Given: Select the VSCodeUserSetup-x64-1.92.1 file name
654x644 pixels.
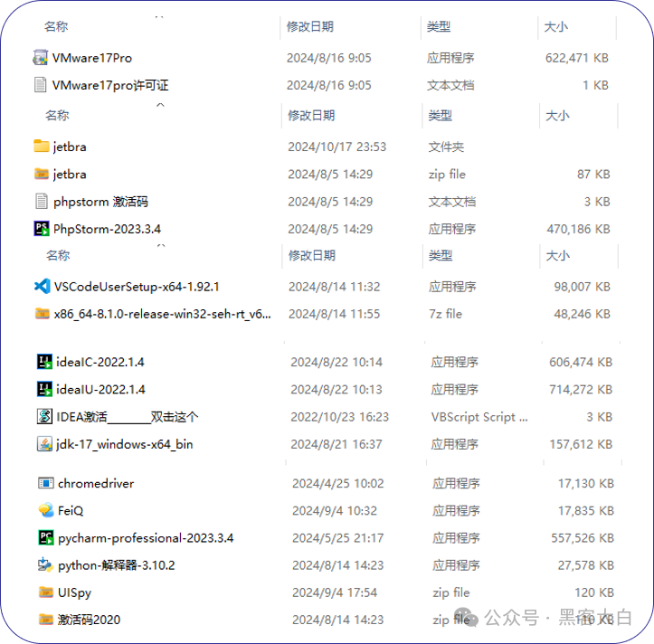Looking at the screenshot, I should [x=137, y=287].
